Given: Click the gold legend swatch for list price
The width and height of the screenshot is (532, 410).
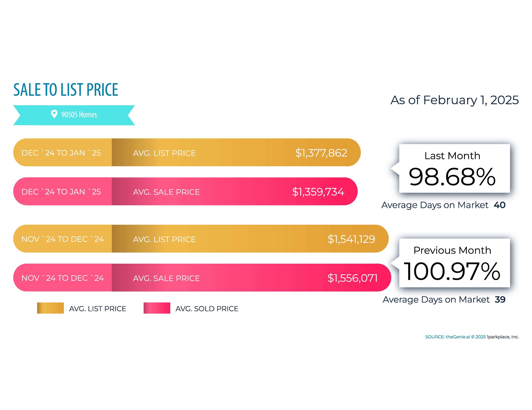Looking at the screenshot, I should point(50,308).
